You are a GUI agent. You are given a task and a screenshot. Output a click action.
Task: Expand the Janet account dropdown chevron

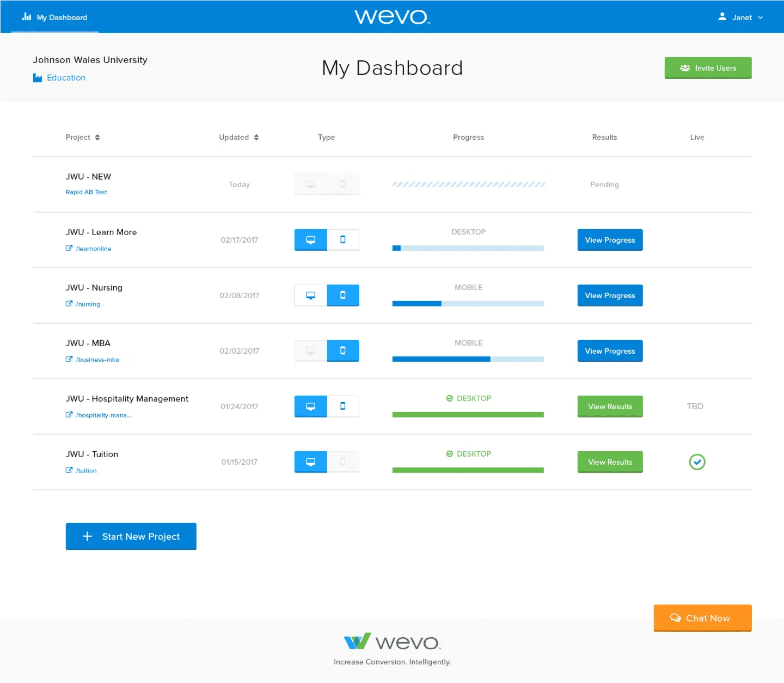[761, 17]
